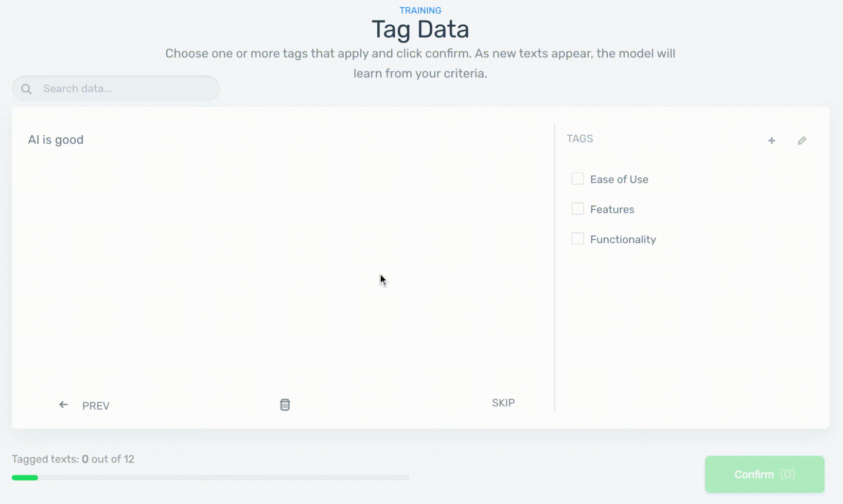Click the TAGS panel header
This screenshot has height=504, width=843.
(579, 139)
